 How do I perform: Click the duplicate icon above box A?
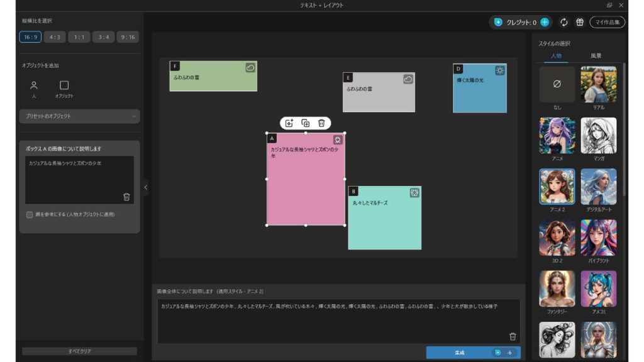tap(306, 123)
